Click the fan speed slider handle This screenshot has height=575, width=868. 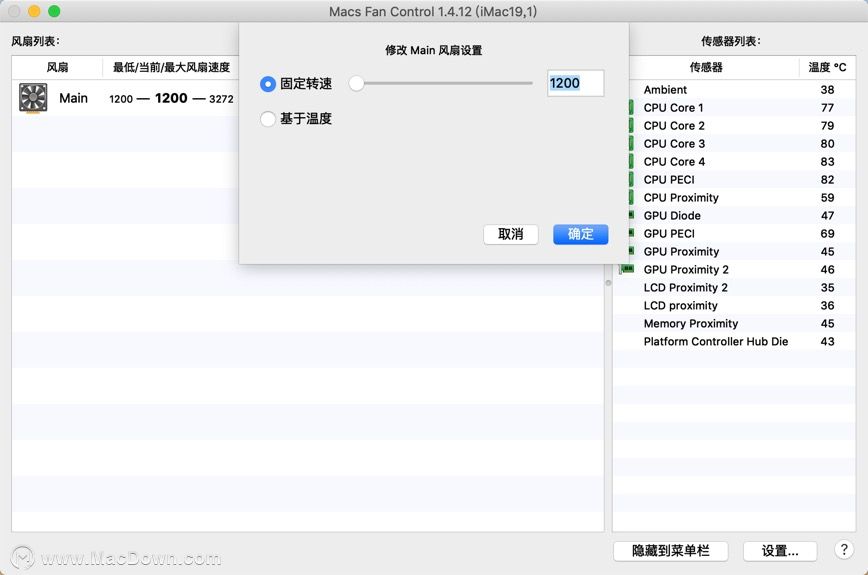356,84
